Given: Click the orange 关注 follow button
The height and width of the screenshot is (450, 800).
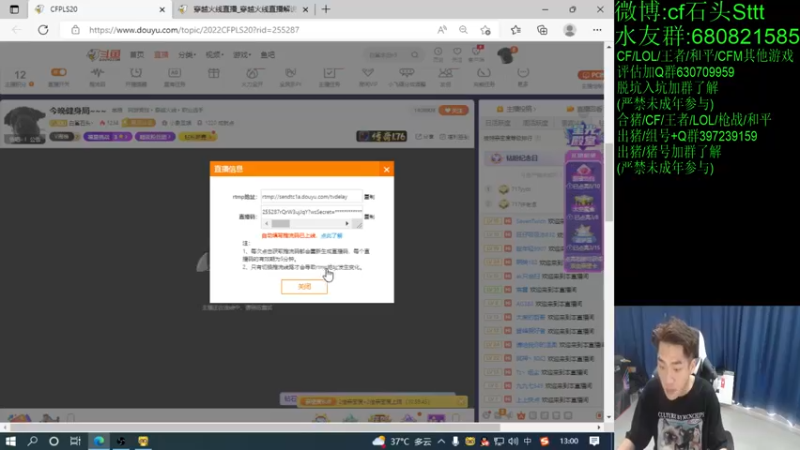Looking at the screenshot, I should coord(454,110).
